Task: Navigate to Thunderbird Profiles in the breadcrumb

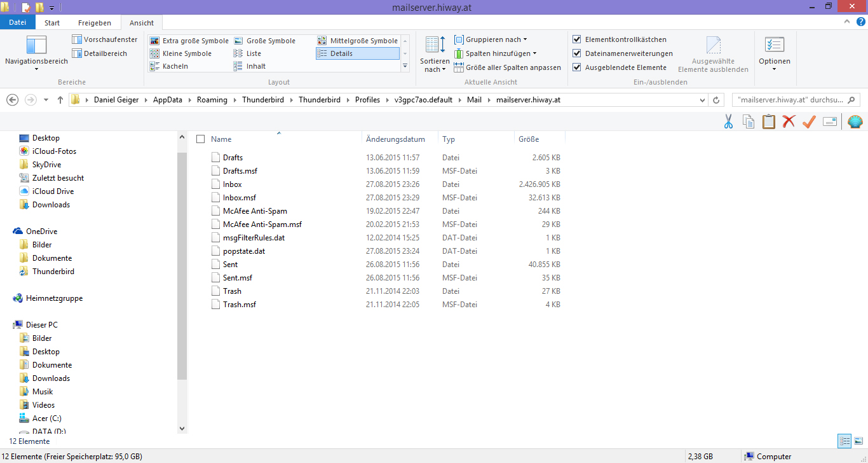Action: (x=367, y=100)
